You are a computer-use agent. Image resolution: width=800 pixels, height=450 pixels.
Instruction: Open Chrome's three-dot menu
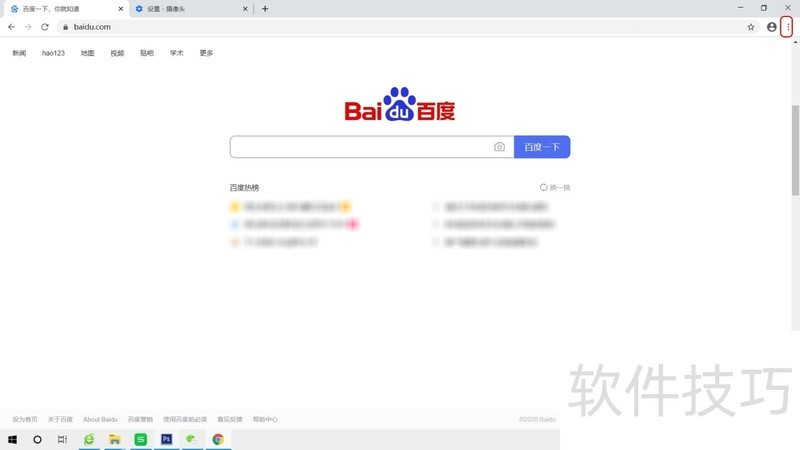[788, 27]
